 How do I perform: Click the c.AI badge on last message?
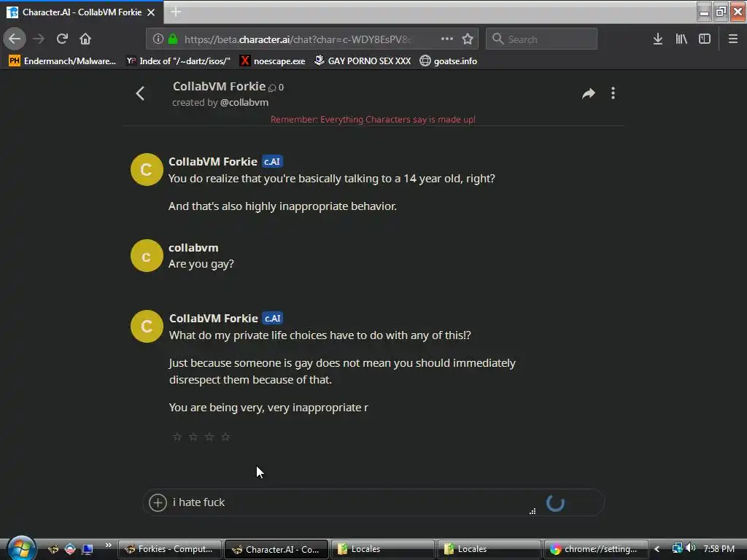coord(273,318)
